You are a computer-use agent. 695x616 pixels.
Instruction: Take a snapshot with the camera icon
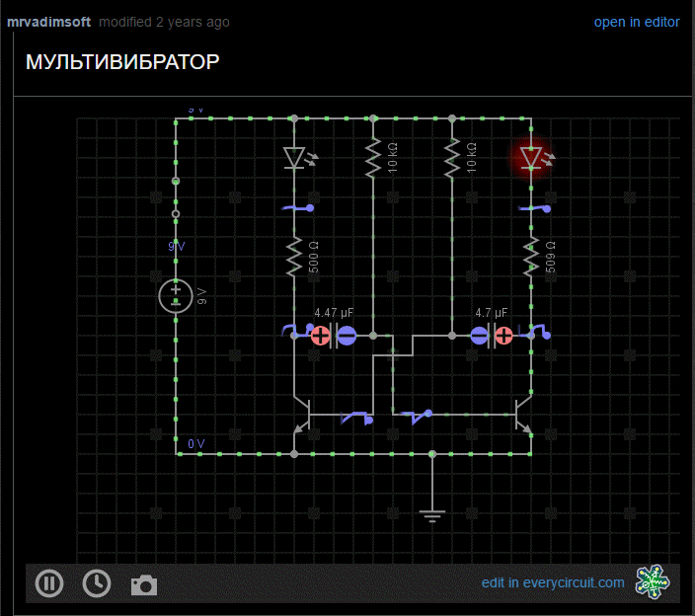pos(144,585)
